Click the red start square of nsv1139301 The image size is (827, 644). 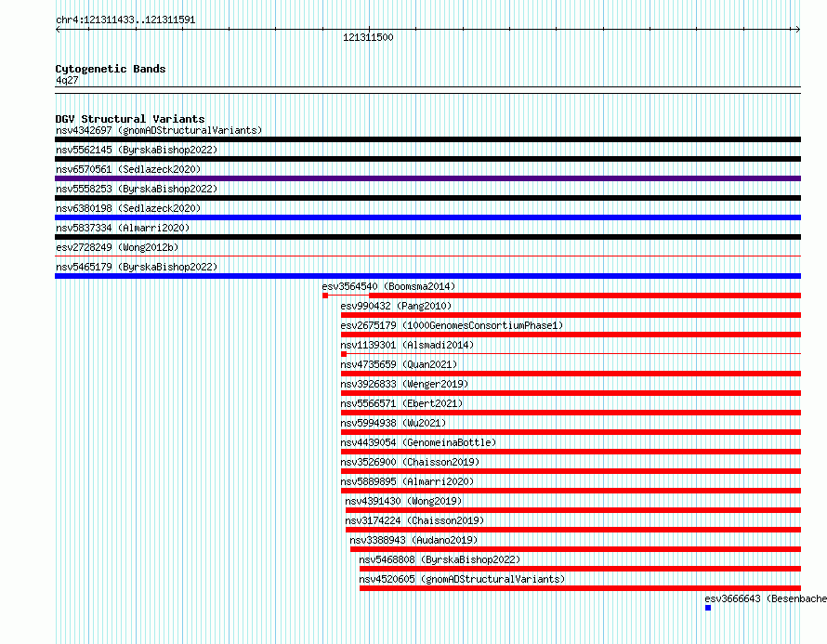coord(344,354)
